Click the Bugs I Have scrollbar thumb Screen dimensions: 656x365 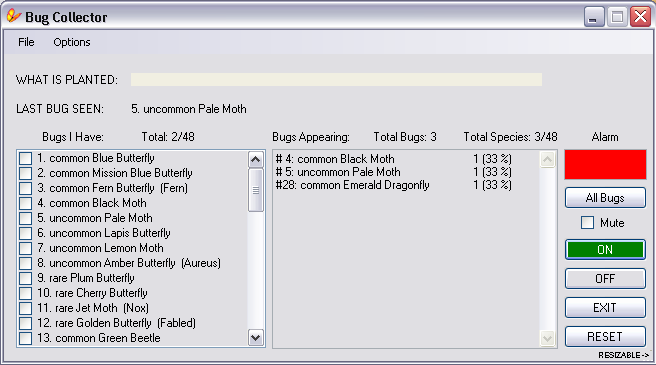(x=256, y=190)
